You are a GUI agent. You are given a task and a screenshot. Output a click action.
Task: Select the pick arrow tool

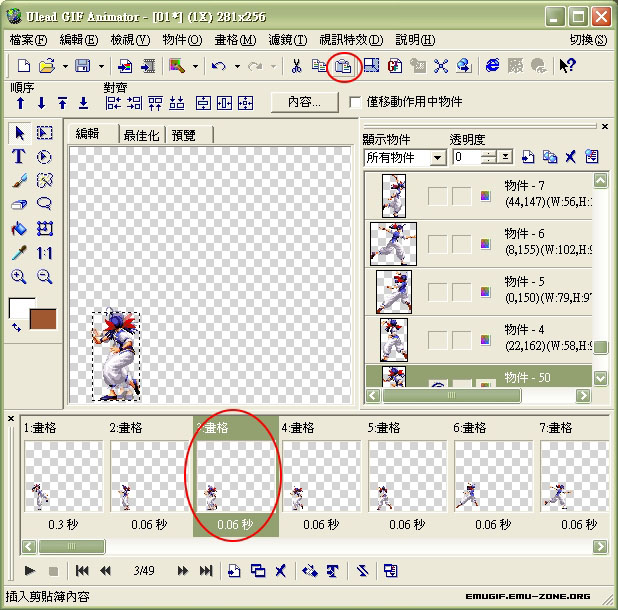(19, 133)
